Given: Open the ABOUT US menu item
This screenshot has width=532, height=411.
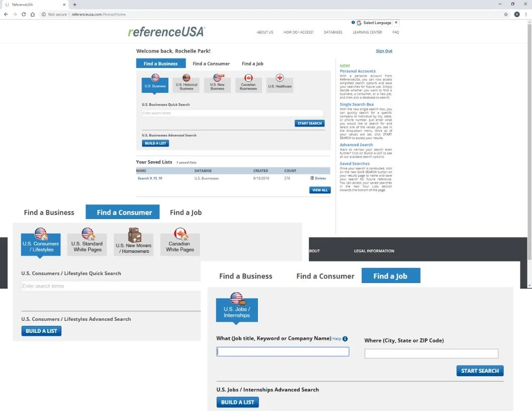Looking at the screenshot, I should [x=265, y=32].
